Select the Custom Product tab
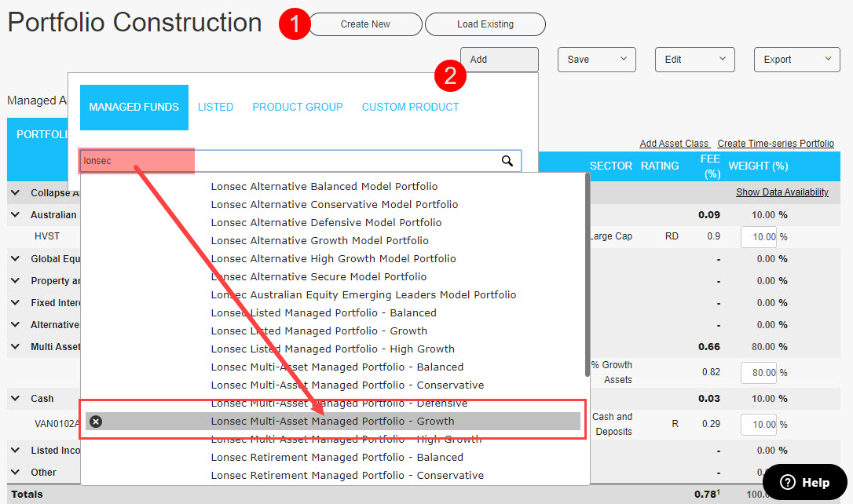 tap(410, 107)
